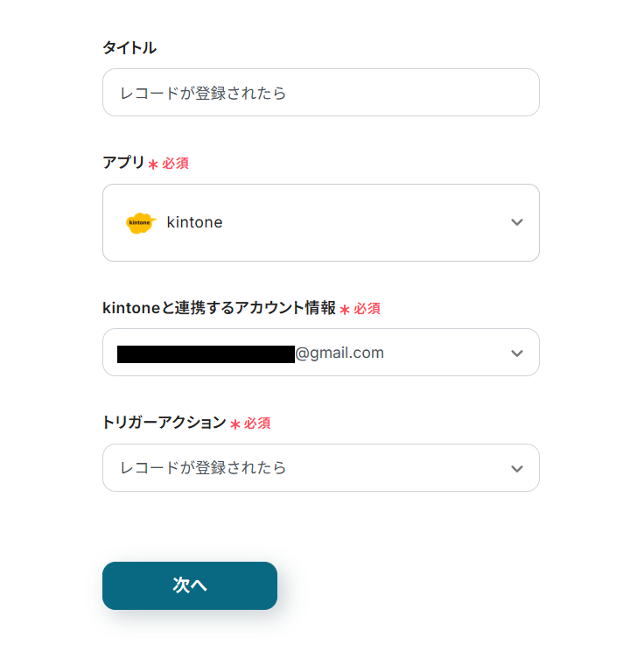Click the red asterisk beside アカウント情報
This screenshot has width=644, height=658.
pyautogui.click(x=345, y=310)
